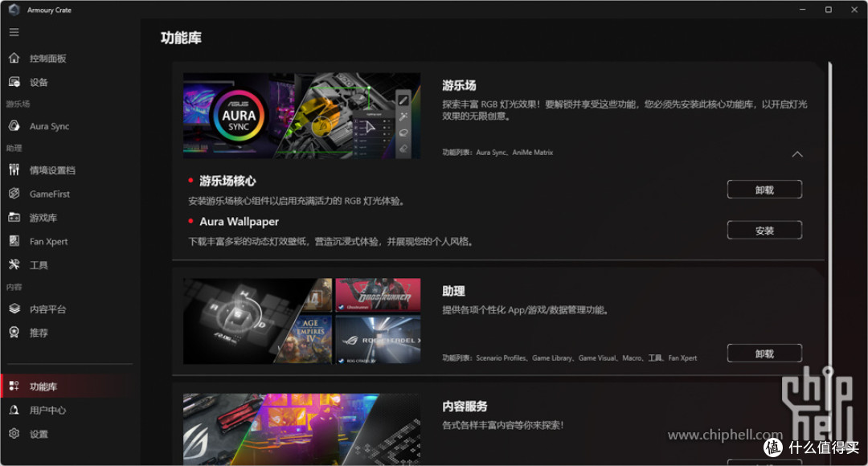Click 功能列表: Aura Sync、AniMe Matrix text
This screenshot has height=466, width=868.
click(x=497, y=152)
